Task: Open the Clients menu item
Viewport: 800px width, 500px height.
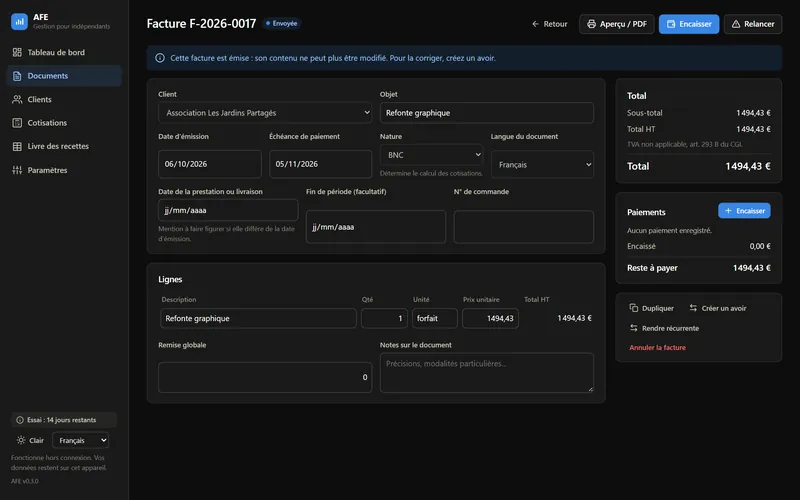Action: [64, 99]
